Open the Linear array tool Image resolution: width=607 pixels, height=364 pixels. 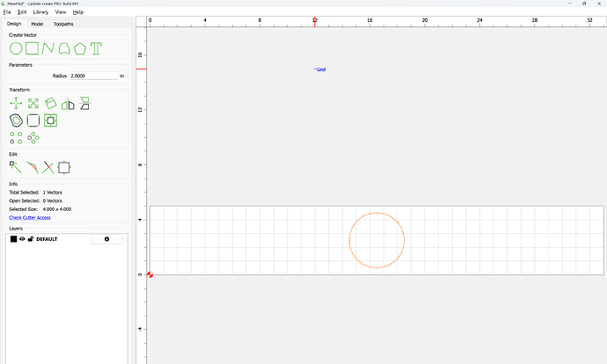point(16,138)
